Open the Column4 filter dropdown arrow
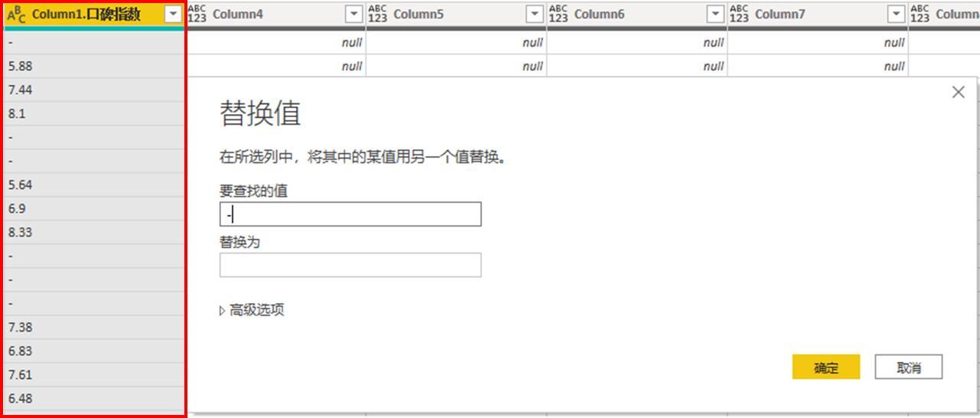Screen dimensions: 980x418 coord(353,14)
